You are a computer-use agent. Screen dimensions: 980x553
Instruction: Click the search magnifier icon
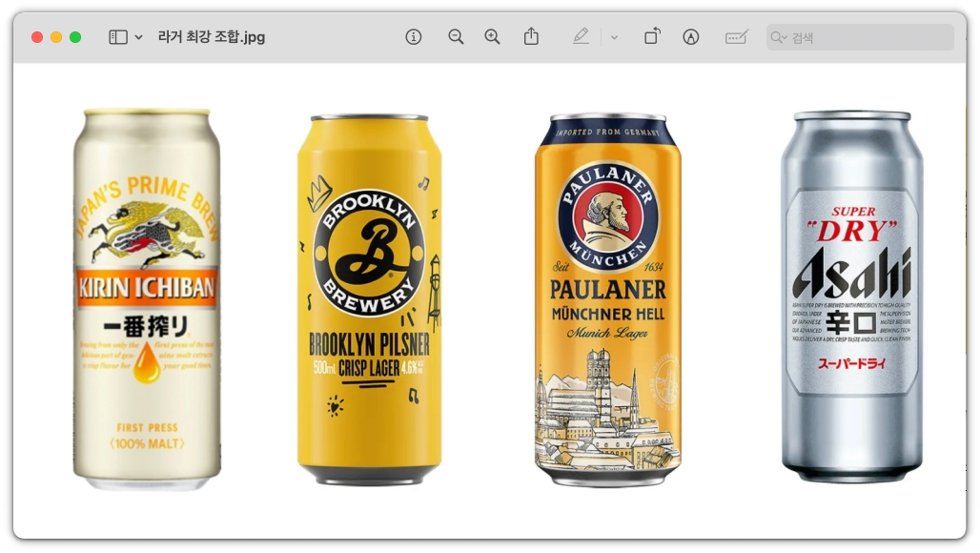tap(778, 37)
